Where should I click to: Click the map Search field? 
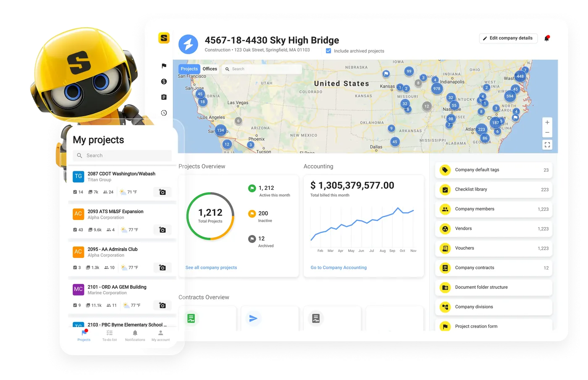point(262,69)
